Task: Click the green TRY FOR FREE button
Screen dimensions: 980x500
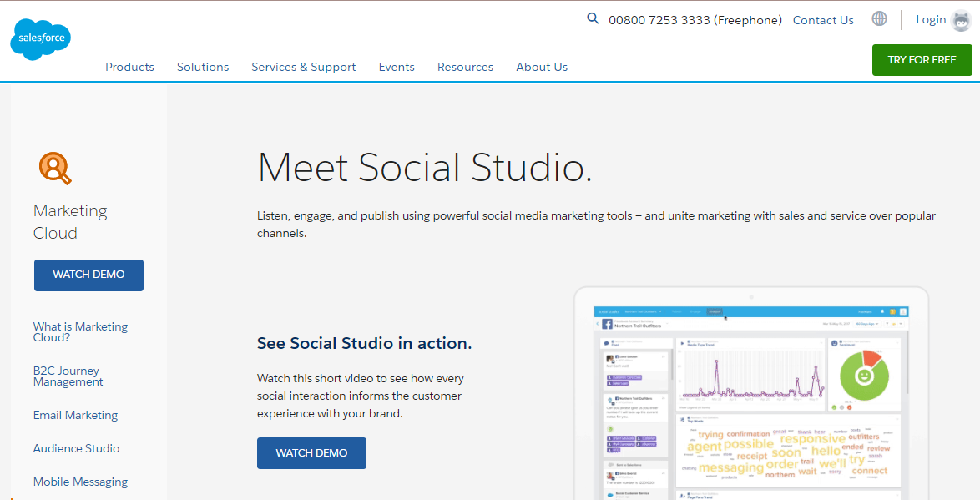Action: click(x=922, y=60)
